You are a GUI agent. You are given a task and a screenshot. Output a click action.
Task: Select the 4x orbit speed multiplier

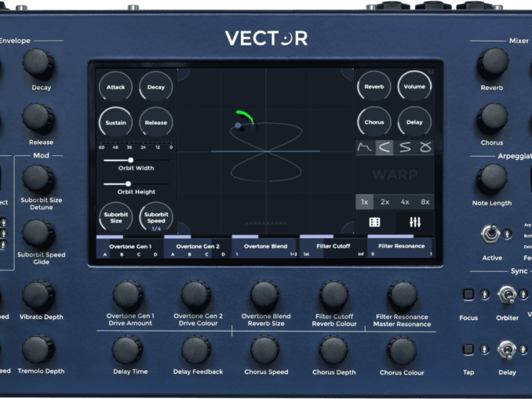pos(405,202)
